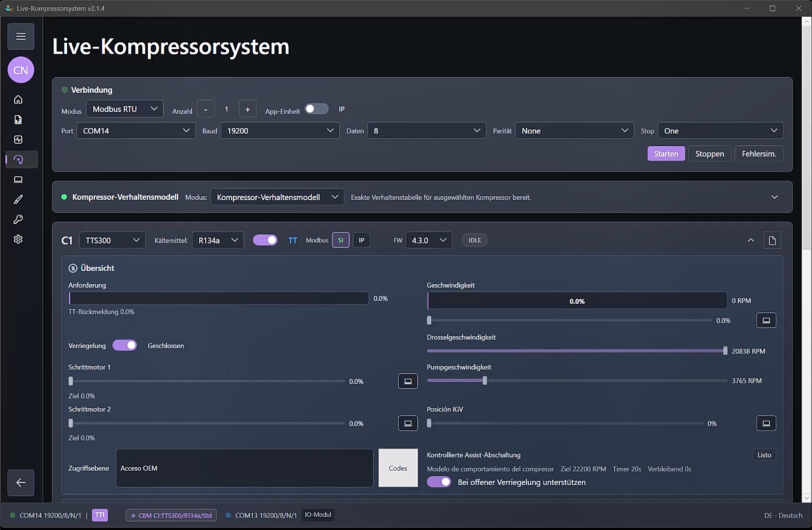Image resolution: width=812 pixels, height=530 pixels.
Task: Open the Port COM14 dropdown
Action: [x=136, y=131]
